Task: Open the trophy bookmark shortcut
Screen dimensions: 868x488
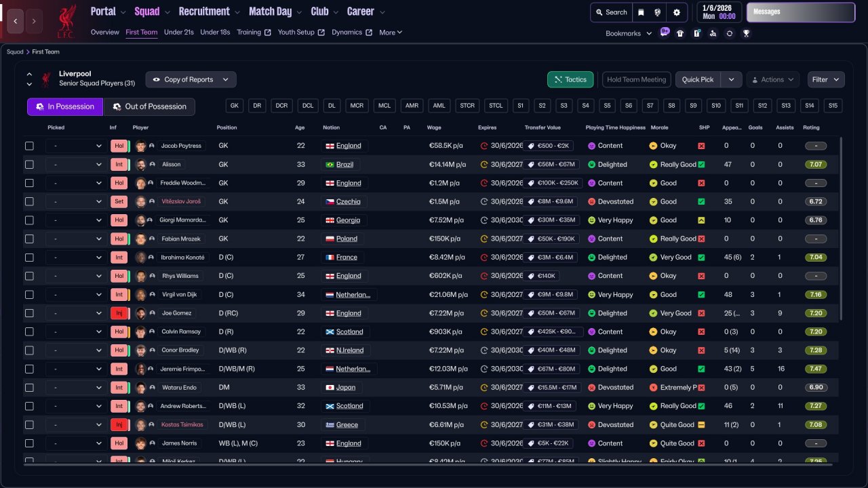Action: tap(746, 33)
